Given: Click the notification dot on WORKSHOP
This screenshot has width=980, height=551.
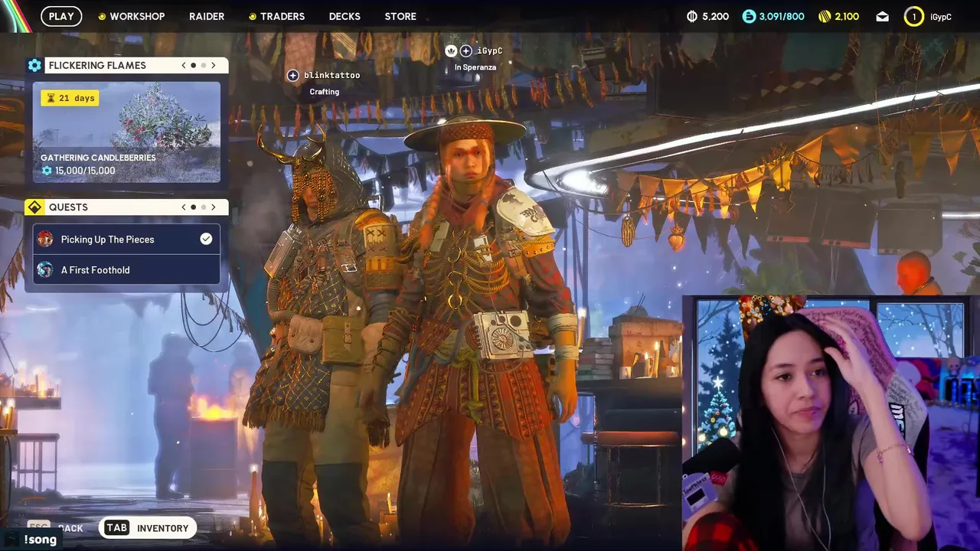Looking at the screenshot, I should [102, 16].
